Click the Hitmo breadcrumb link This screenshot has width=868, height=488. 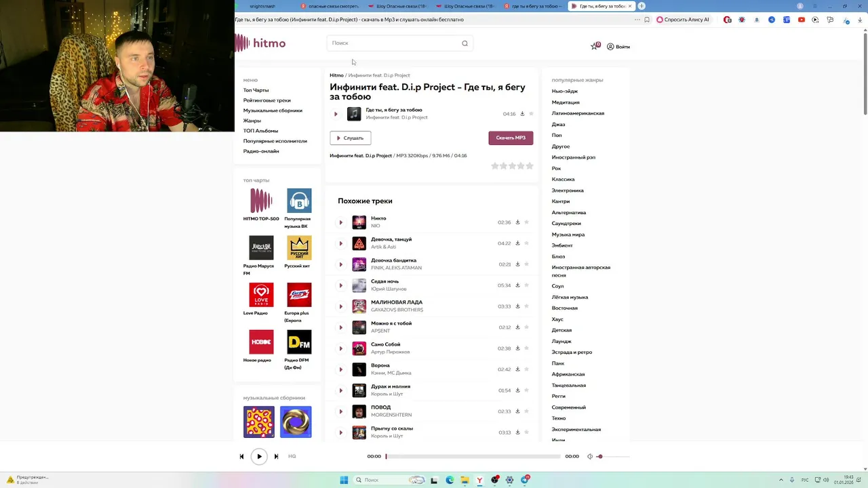(x=336, y=75)
